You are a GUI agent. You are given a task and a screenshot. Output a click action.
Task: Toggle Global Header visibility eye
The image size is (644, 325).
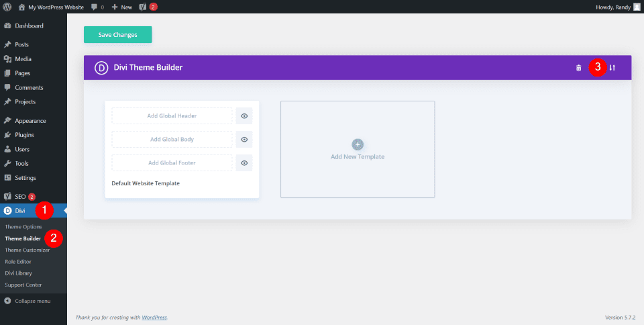pos(244,116)
